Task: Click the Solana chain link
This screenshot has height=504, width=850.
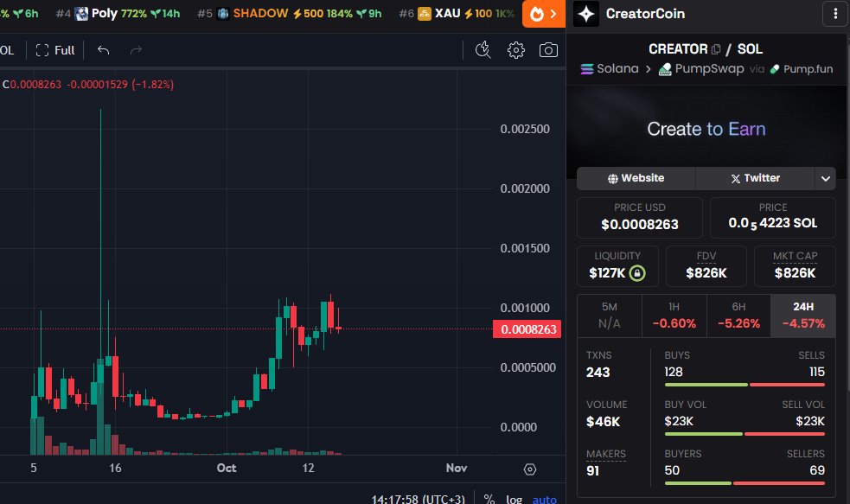Action: 610,69
